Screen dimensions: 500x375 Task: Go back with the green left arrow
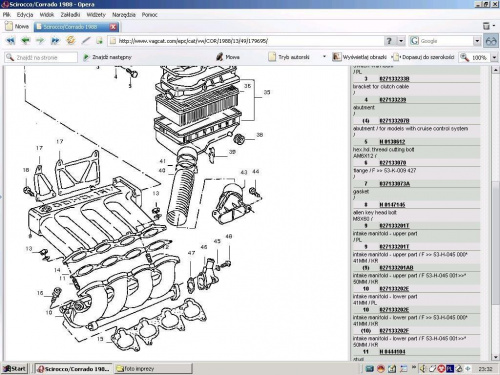(26, 41)
